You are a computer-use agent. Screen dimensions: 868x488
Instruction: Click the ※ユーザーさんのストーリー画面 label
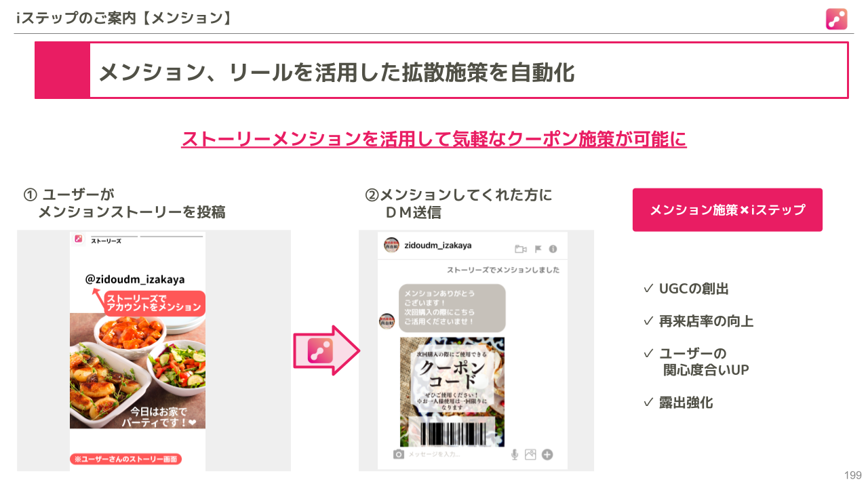125,459
